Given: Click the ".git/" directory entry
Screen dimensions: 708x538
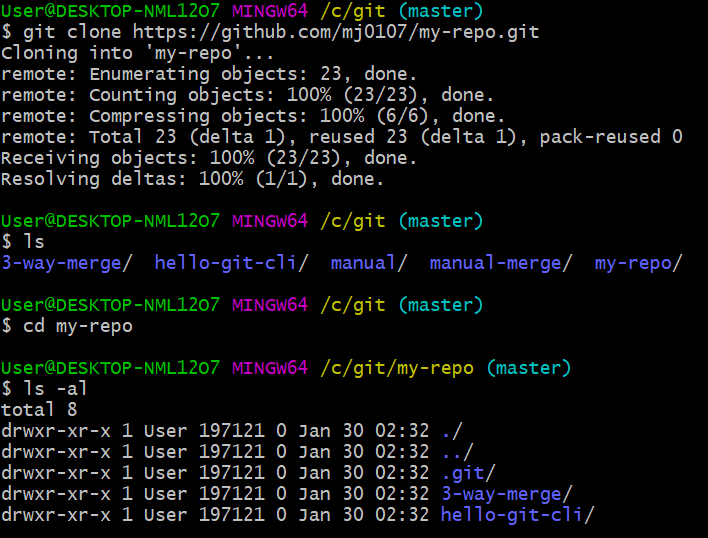Looking at the screenshot, I should tap(468, 473).
